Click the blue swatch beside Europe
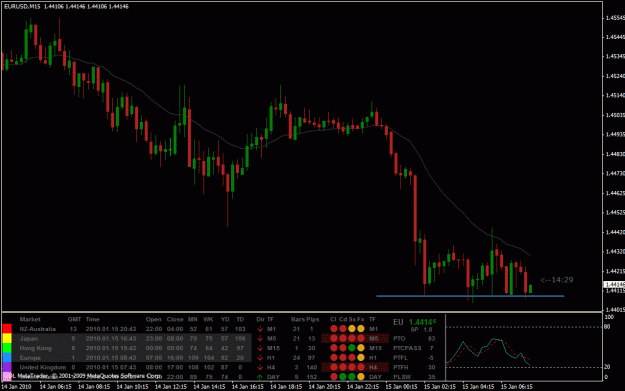 tap(7, 357)
